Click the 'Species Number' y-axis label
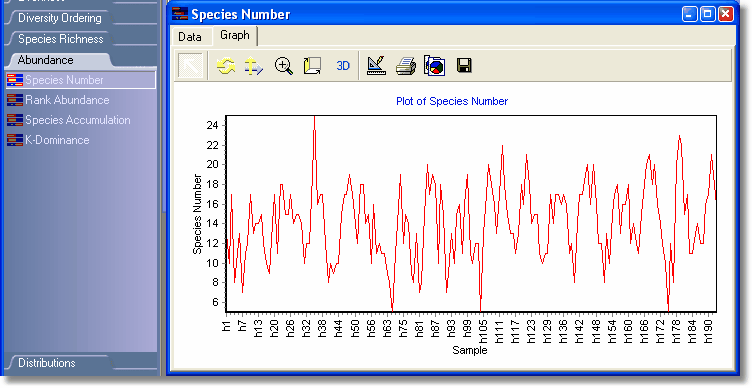The height and width of the screenshot is (388, 752). point(197,214)
